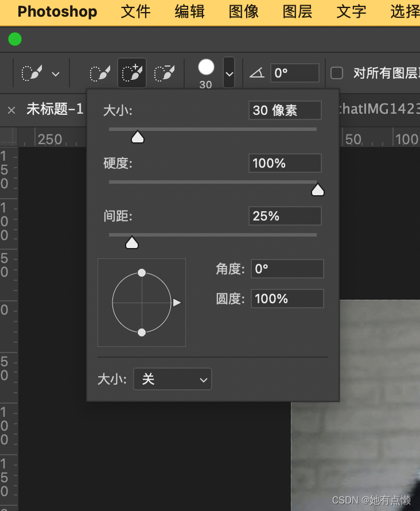Click the ruler origin corner box

[9, 136]
